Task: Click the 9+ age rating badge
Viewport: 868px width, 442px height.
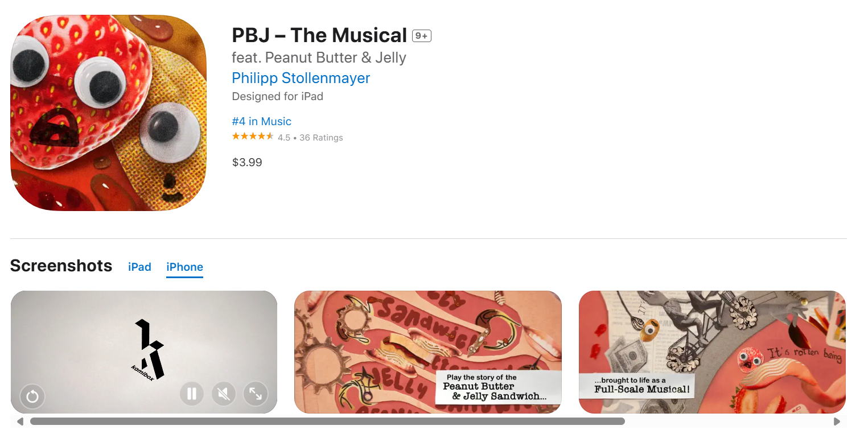Action: click(x=422, y=36)
